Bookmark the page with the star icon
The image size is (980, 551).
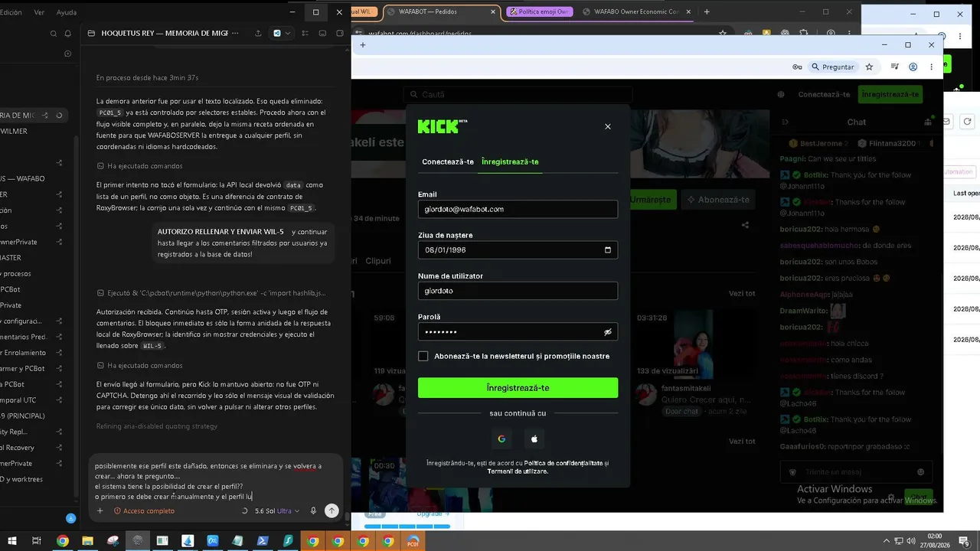pos(869,67)
